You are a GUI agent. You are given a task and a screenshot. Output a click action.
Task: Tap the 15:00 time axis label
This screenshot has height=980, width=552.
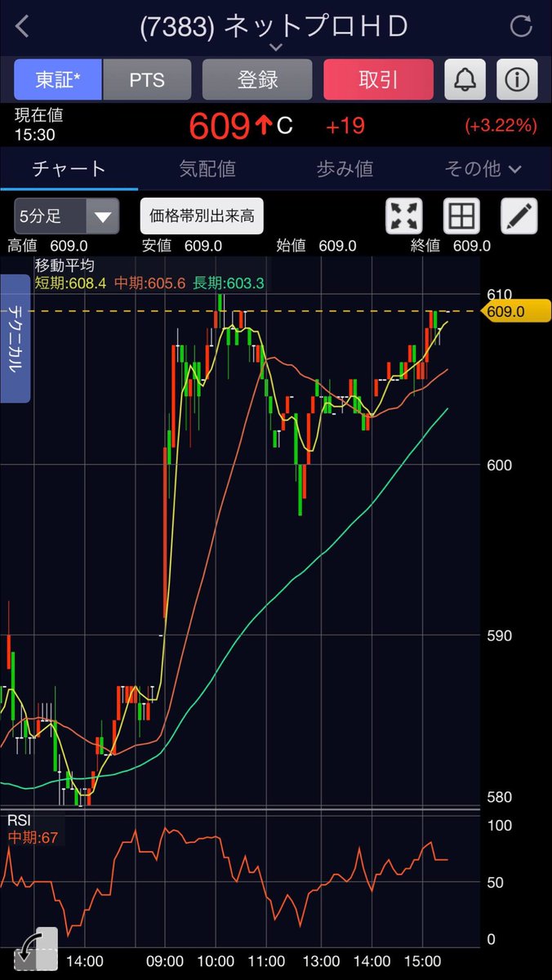[x=423, y=962]
